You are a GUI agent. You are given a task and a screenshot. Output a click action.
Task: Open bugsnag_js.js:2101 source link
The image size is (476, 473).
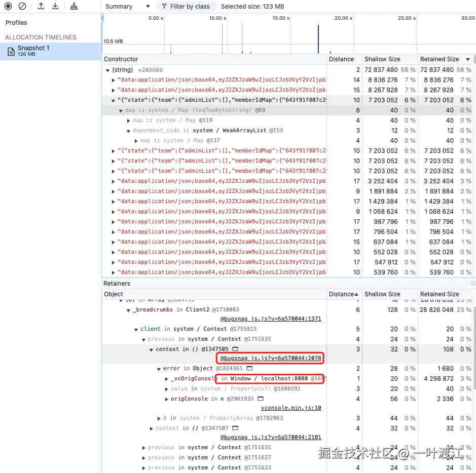click(271, 437)
